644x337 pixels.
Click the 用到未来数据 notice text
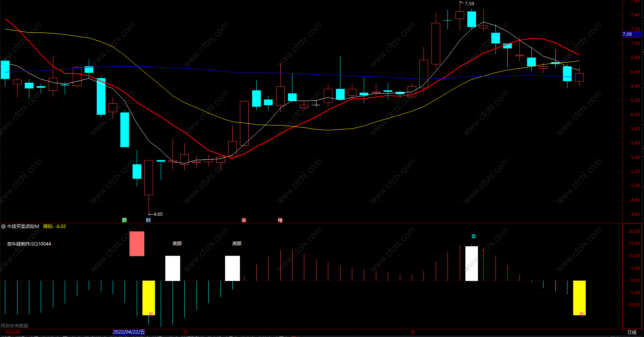[14, 326]
